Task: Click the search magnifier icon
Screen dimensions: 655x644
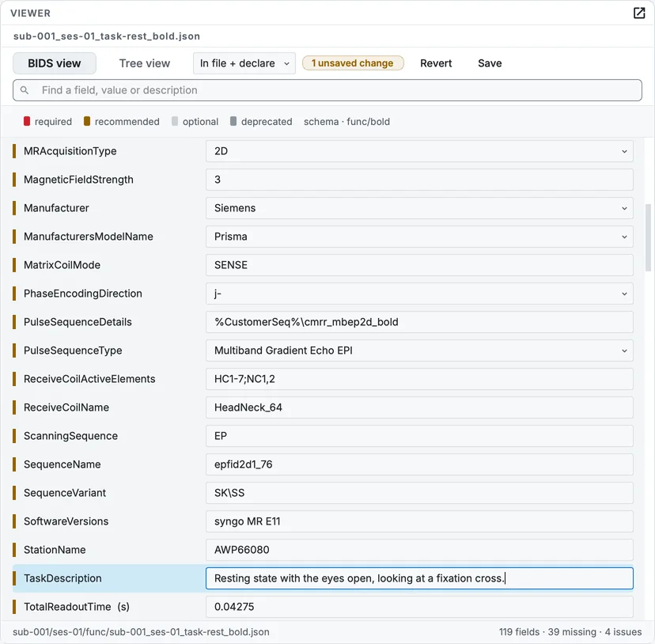Action: pyautogui.click(x=25, y=90)
